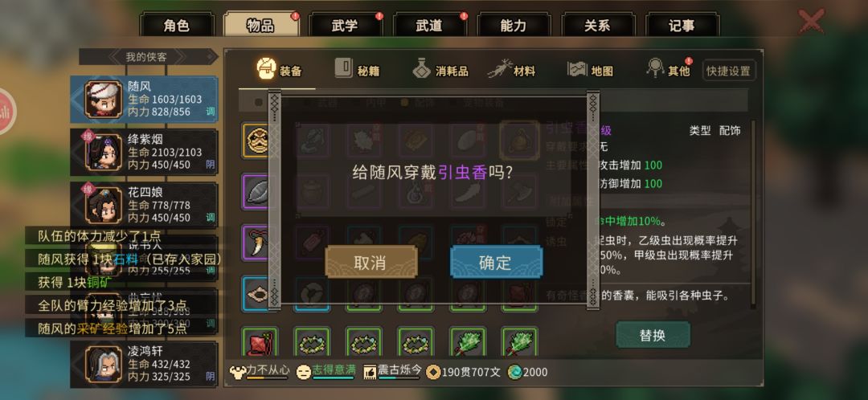Click the 志得意满 mood progress bar
Viewport: 868px width, 400px height.
coord(334,378)
